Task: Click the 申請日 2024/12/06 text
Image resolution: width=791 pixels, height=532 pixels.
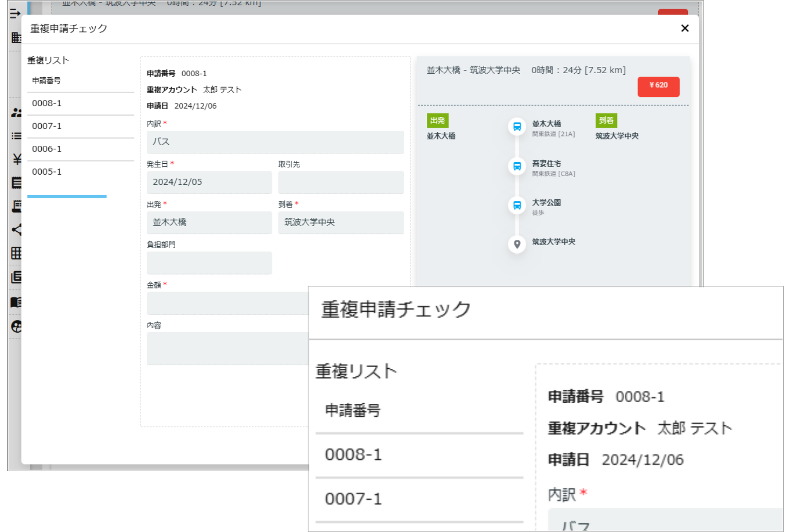Action: (x=182, y=106)
